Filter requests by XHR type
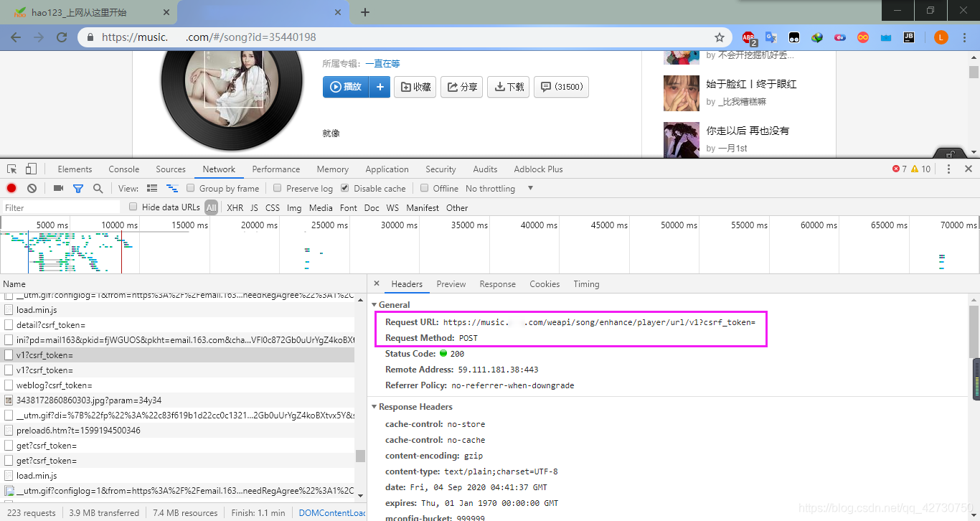980x521 pixels. [235, 208]
